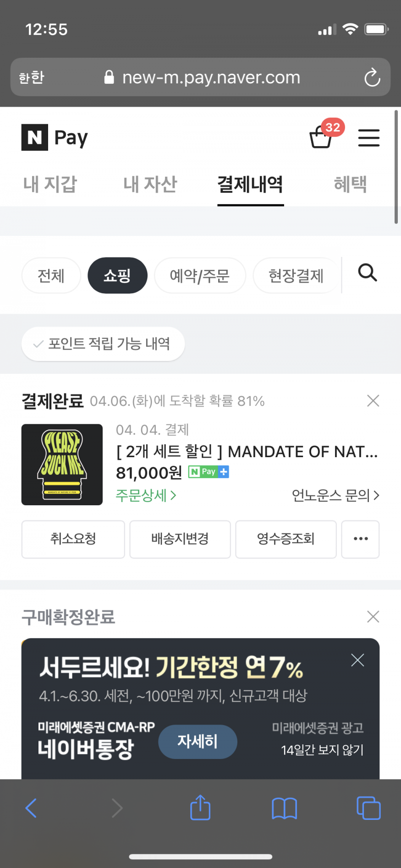
Task: Open the hamburger menu
Action: [x=368, y=137]
